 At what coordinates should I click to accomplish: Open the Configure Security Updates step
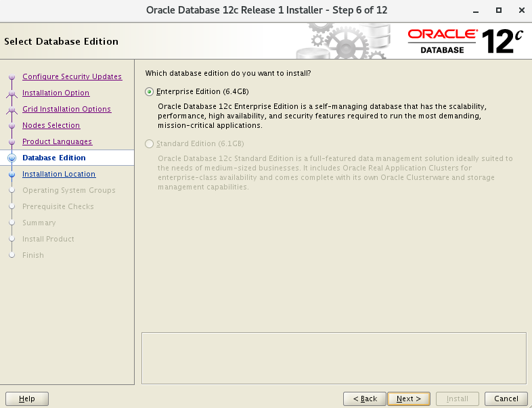tap(72, 76)
